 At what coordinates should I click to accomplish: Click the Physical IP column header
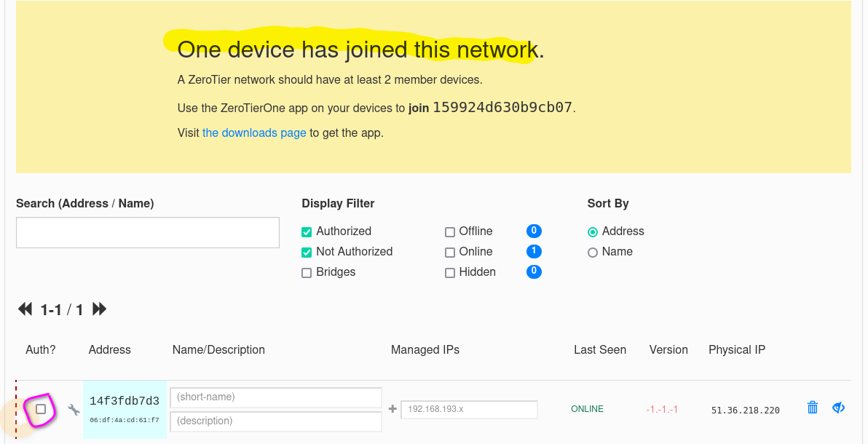[x=737, y=350]
